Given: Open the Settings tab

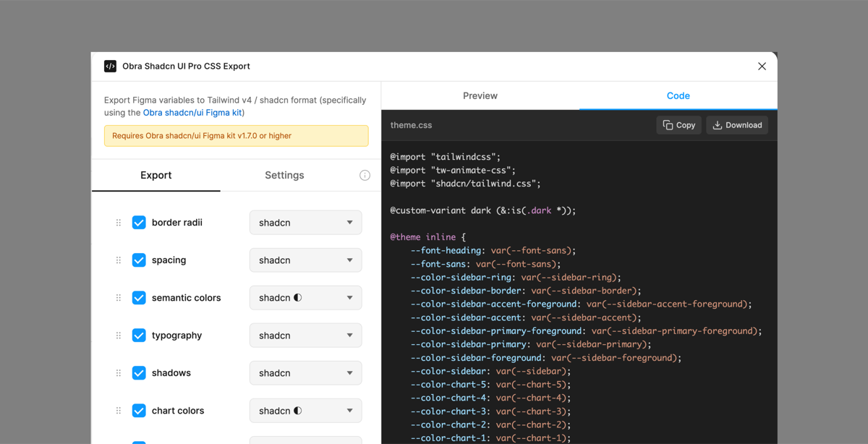Looking at the screenshot, I should [x=284, y=175].
